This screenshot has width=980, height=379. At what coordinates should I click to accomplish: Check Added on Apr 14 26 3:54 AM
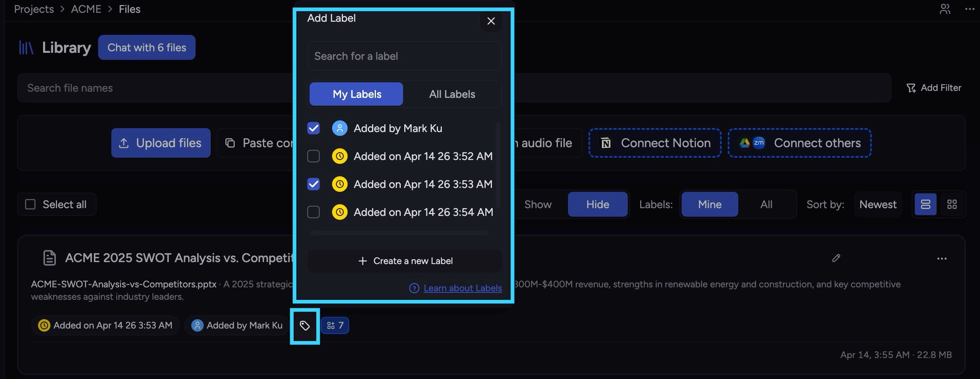tap(313, 212)
